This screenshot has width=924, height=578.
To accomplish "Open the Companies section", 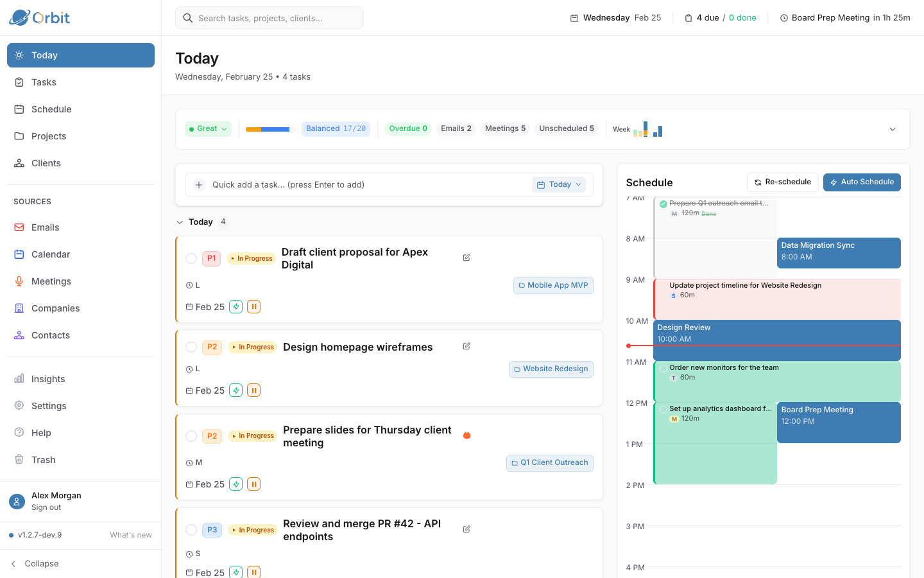I will pyautogui.click(x=55, y=308).
